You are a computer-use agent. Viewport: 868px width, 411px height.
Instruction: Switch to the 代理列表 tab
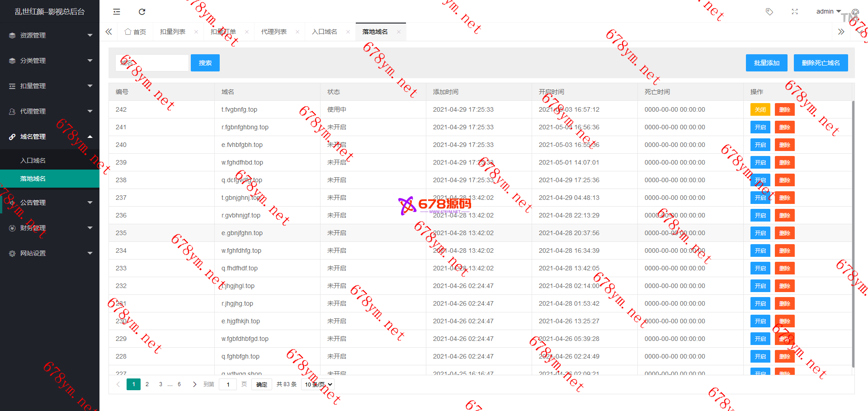tap(274, 32)
